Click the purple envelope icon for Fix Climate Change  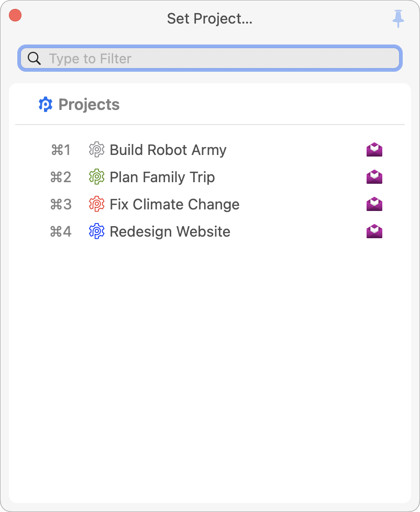click(374, 205)
